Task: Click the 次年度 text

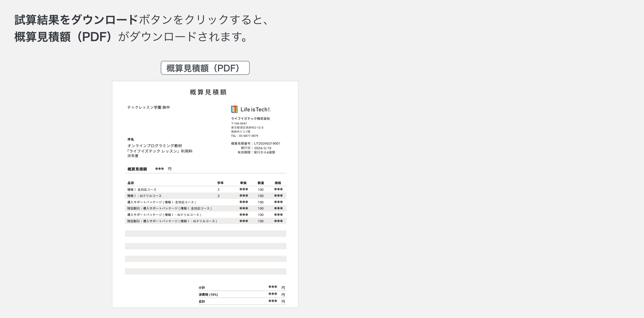Action: point(133,156)
